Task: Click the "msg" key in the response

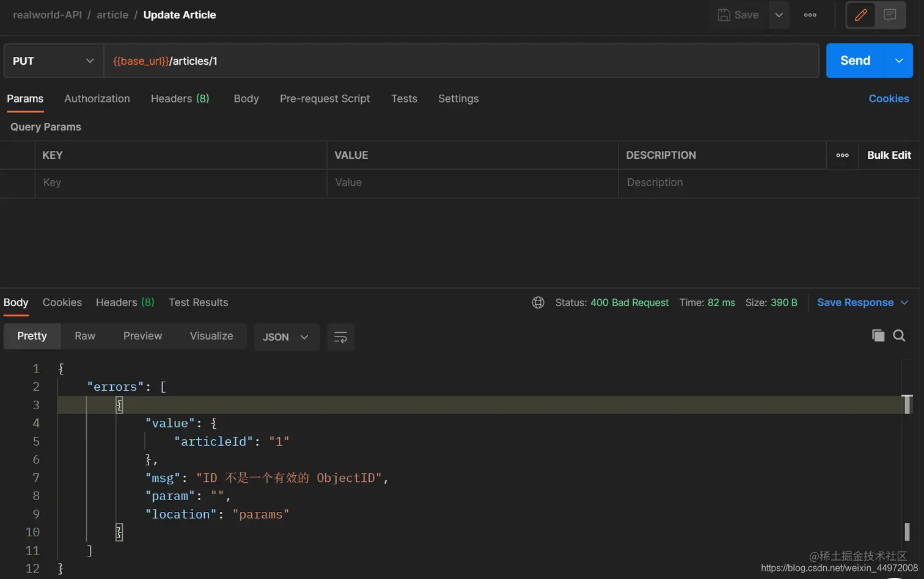Action: click(x=163, y=478)
